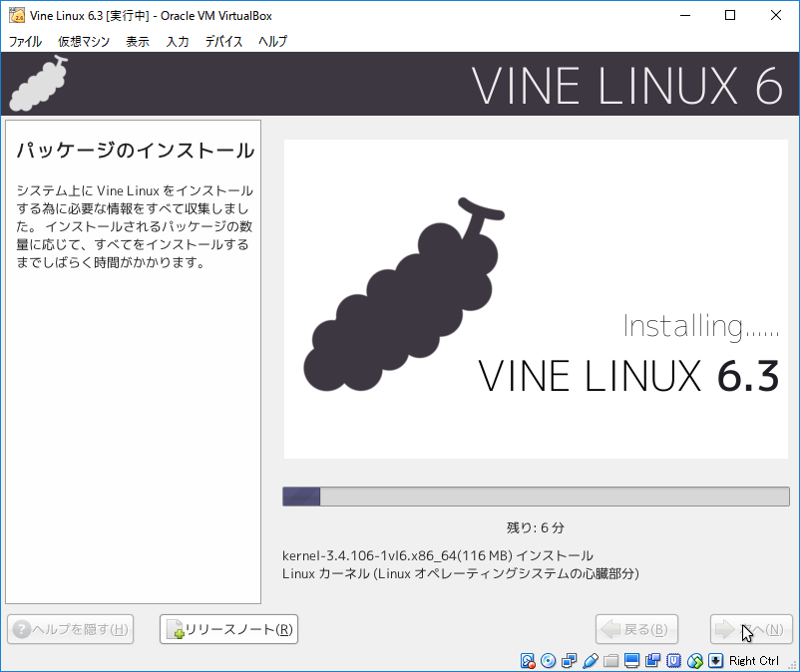
Task: Click the optical disc status icon
Action: (x=547, y=660)
